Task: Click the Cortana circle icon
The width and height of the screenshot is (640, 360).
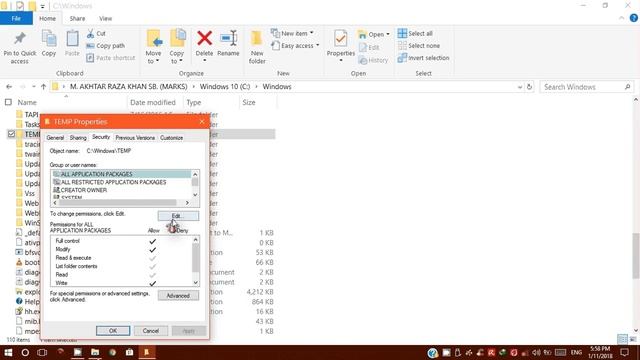Action: pyautogui.click(x=25, y=352)
